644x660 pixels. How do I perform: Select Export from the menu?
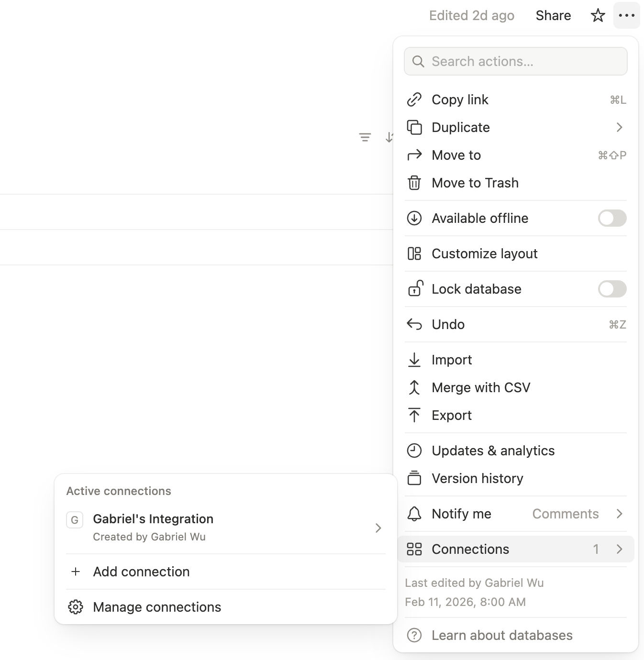[x=451, y=415]
